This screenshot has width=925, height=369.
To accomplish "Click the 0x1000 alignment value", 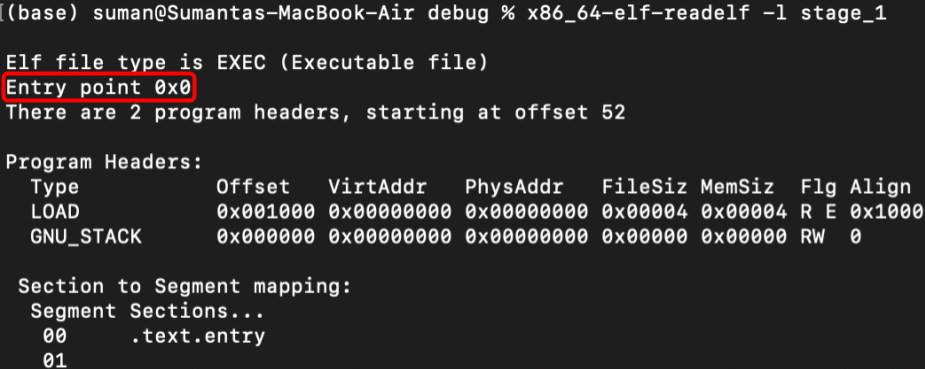I will coord(886,212).
